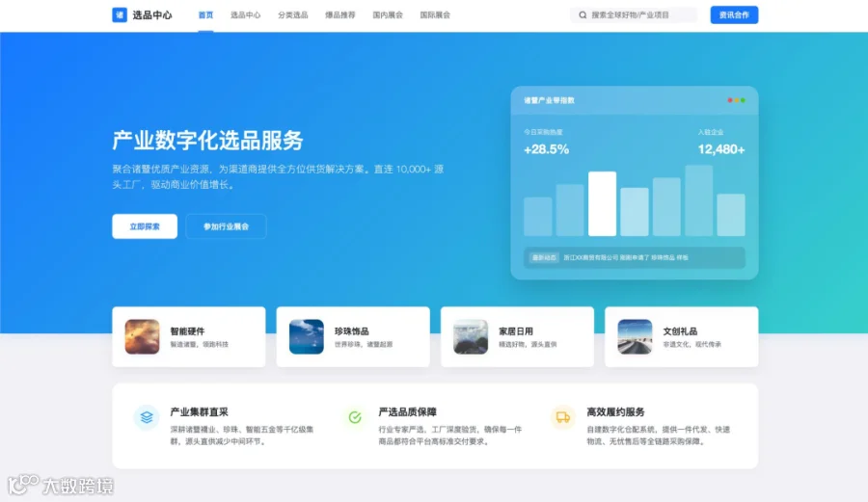The height and width of the screenshot is (502, 868).
Task: Click the 资讯合作 button
Action: point(734,14)
